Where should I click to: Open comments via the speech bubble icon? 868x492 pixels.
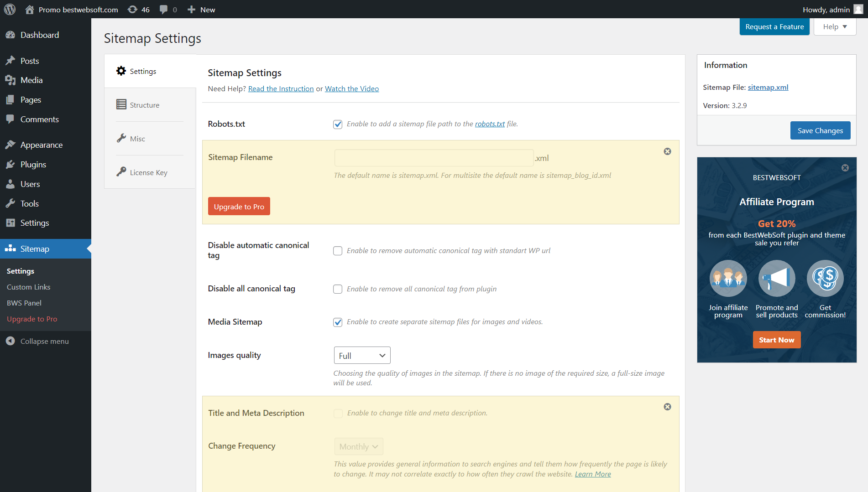(x=163, y=9)
